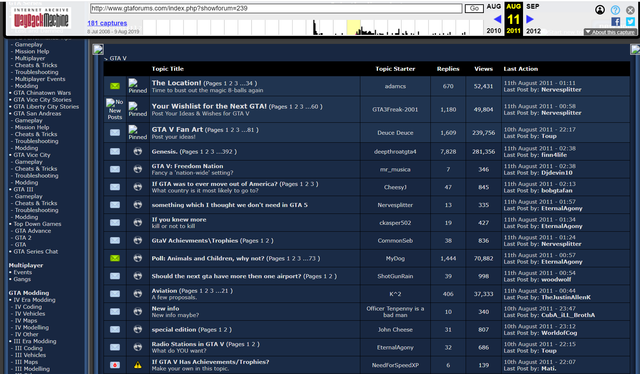Image resolution: width=640 pixels, height=374 pixels.
Task: Open IV Era Modding sidebar link
Action: click(x=34, y=300)
